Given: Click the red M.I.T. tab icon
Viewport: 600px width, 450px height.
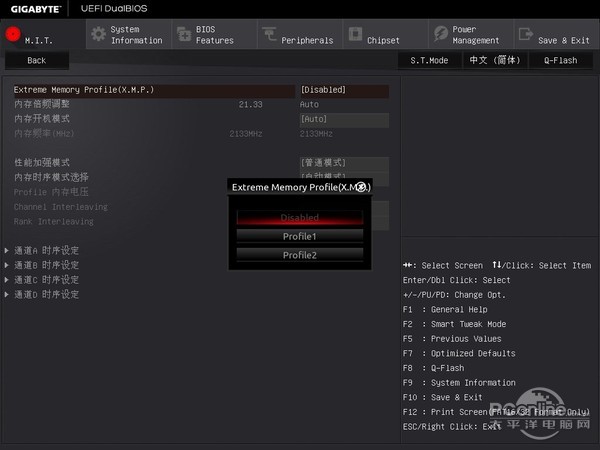Looking at the screenshot, I should [x=13, y=34].
